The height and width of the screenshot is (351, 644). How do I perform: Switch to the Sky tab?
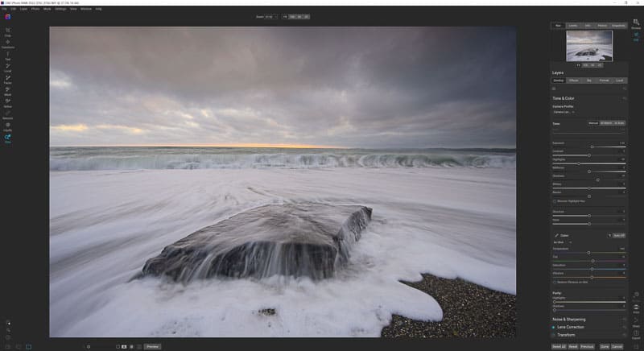pos(589,81)
